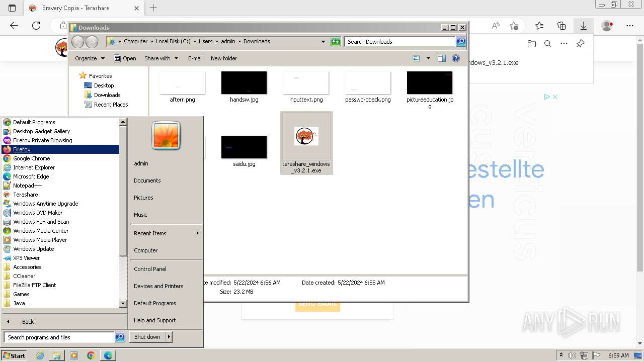The width and height of the screenshot is (644, 362).
Task: Open XPS Viewer from programs list
Action: tap(60, 258)
